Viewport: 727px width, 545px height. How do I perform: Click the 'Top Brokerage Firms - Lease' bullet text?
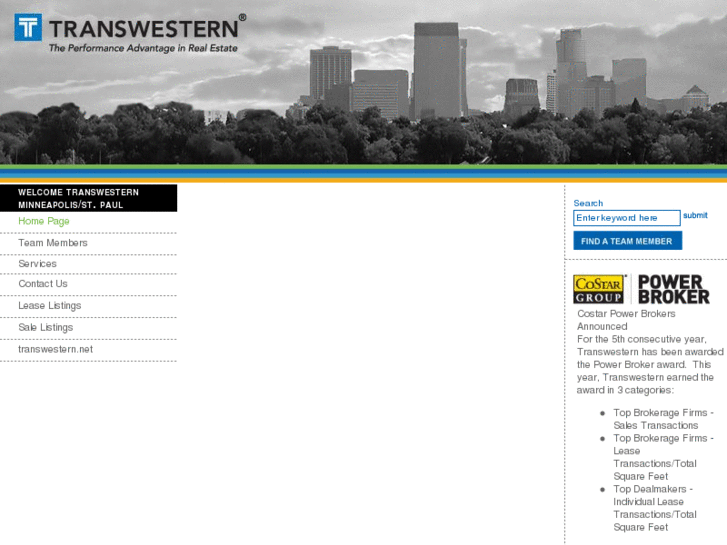(x=663, y=457)
